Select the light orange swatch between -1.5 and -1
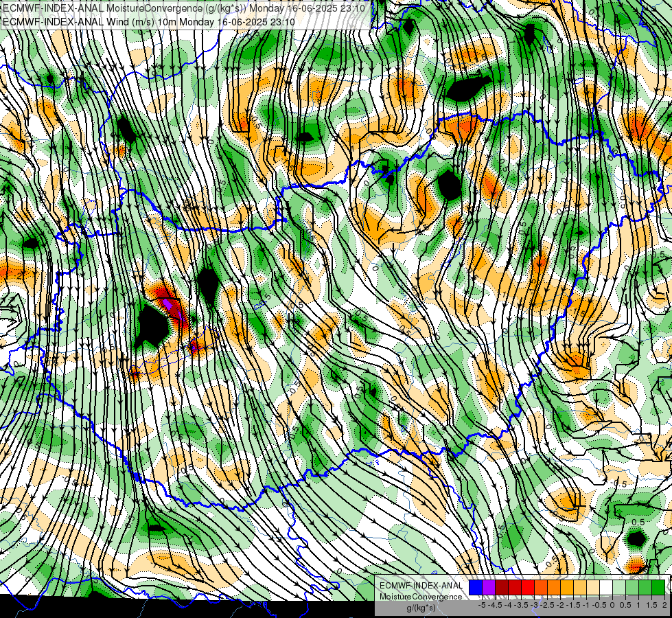This screenshot has height=618, width=672. (580, 588)
